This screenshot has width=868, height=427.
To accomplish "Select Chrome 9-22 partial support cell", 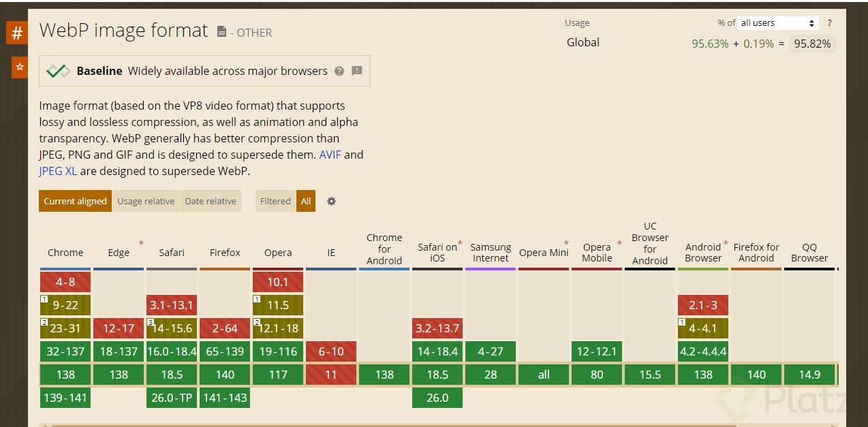I will 65,305.
